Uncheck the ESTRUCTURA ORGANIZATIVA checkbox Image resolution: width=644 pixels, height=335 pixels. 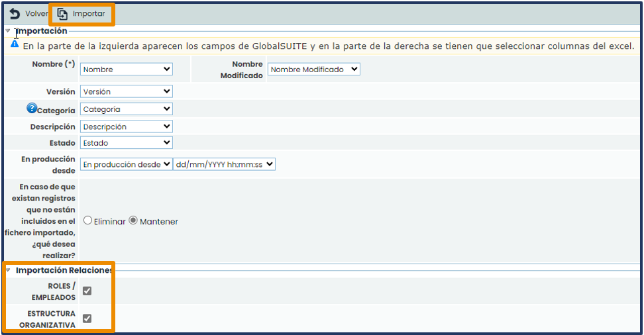(87, 318)
